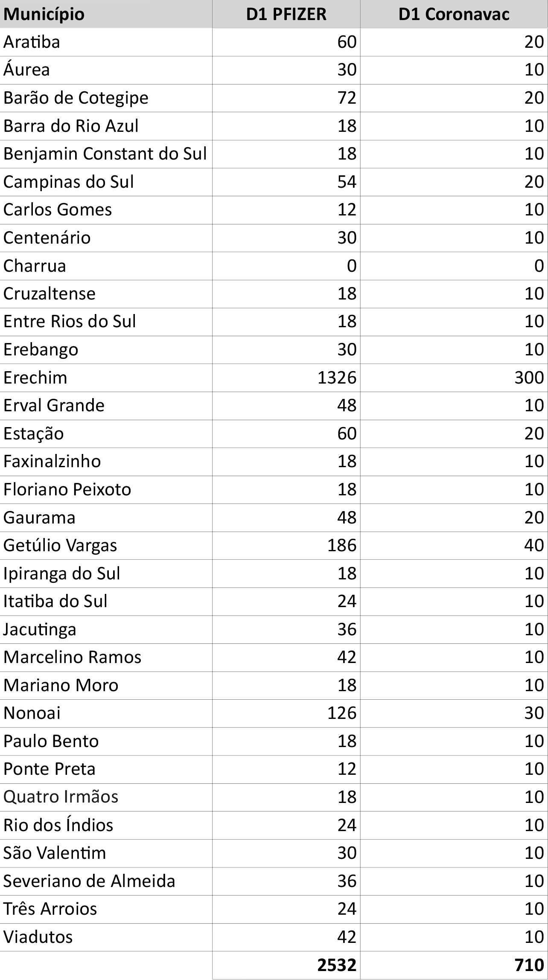
Task: Select the Benjamin Constant do Sul cell
Action: pos(106,154)
